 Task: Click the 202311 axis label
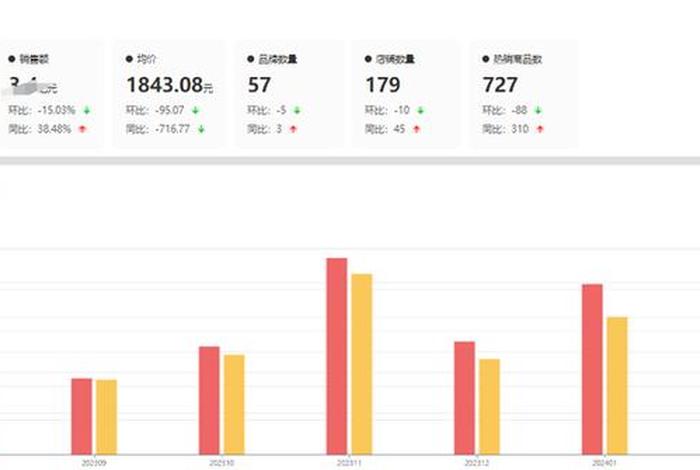[x=349, y=463]
